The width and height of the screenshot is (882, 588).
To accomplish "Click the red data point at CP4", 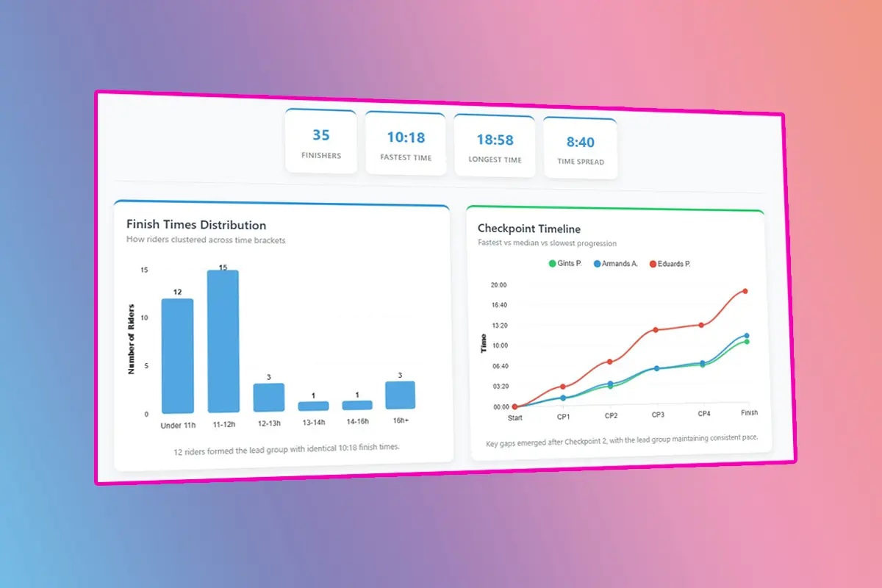I will (x=701, y=325).
